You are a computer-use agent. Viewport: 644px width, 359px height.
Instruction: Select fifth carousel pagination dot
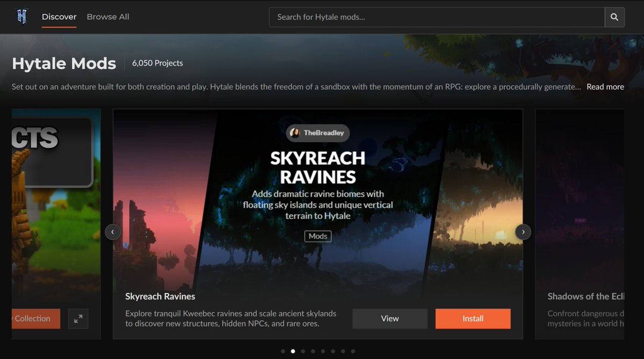tap(323, 351)
